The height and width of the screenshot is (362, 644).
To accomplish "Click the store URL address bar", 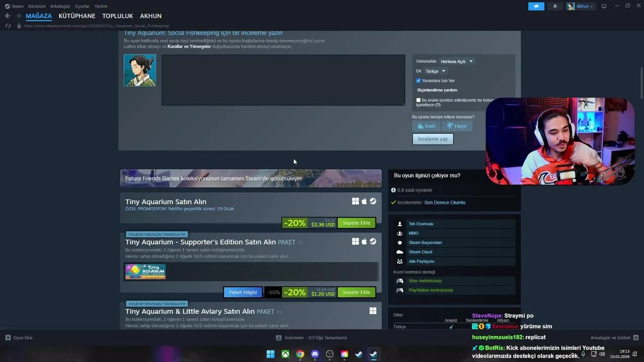I will [96, 26].
